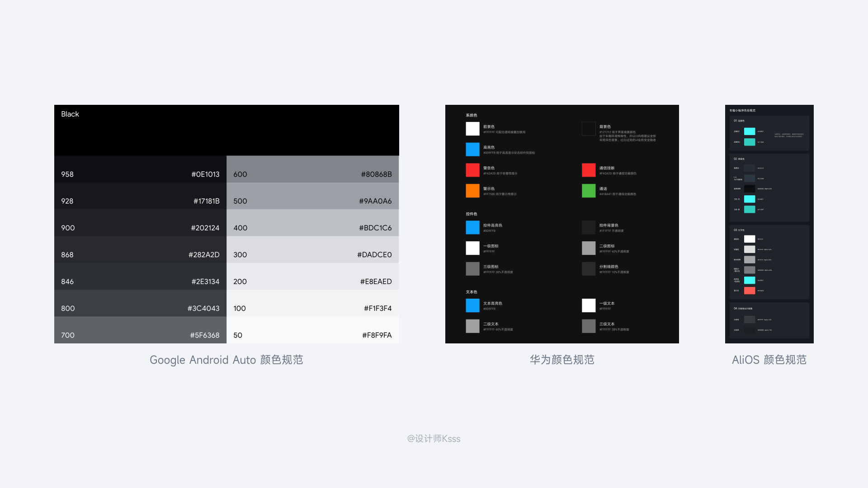Select the #80868B hex label
This screenshot has width=868, height=488.
tap(377, 174)
